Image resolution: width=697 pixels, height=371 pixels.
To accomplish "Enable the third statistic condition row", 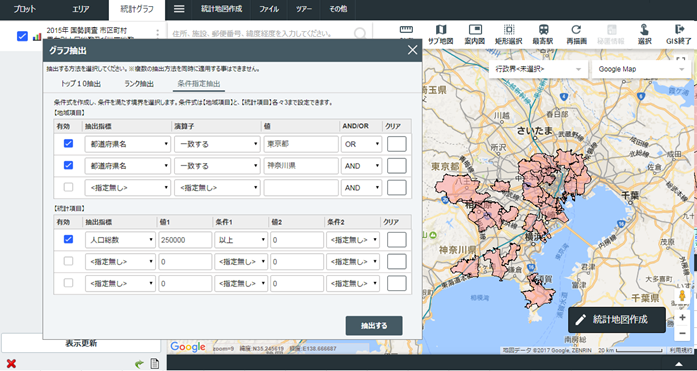I will point(68,283).
